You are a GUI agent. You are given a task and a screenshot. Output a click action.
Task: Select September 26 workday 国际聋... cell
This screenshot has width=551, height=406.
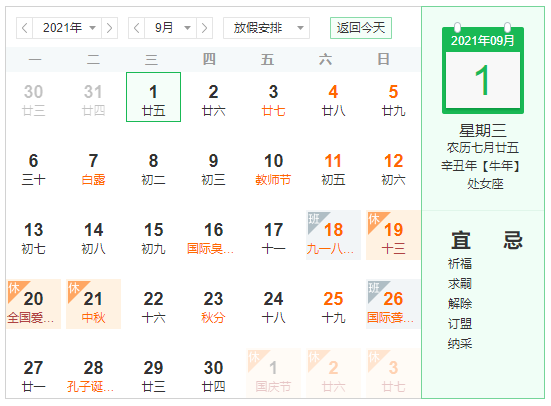click(x=394, y=304)
